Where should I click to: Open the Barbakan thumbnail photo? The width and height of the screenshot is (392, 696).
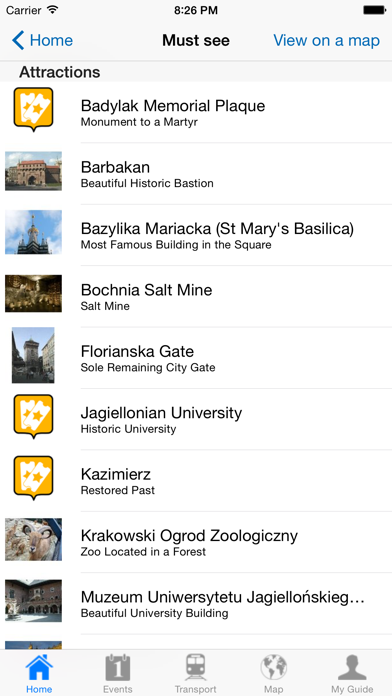pos(33,171)
